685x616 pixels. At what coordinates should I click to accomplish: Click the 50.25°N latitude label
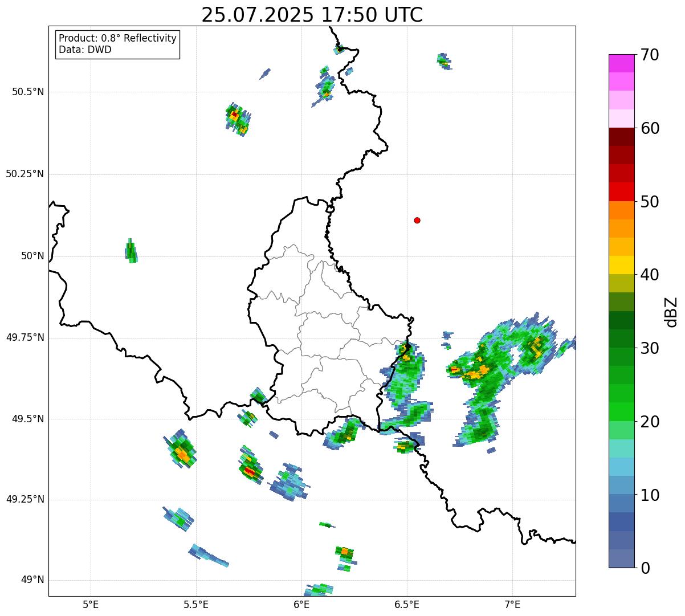pyautogui.click(x=25, y=174)
